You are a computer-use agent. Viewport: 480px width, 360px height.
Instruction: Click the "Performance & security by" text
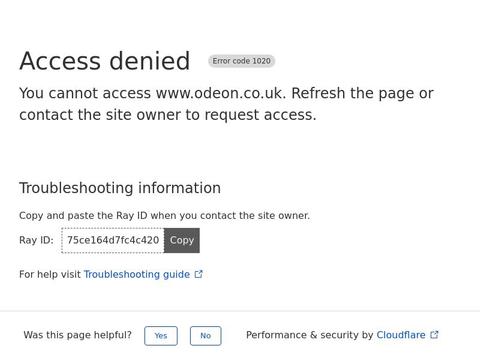pyautogui.click(x=310, y=335)
